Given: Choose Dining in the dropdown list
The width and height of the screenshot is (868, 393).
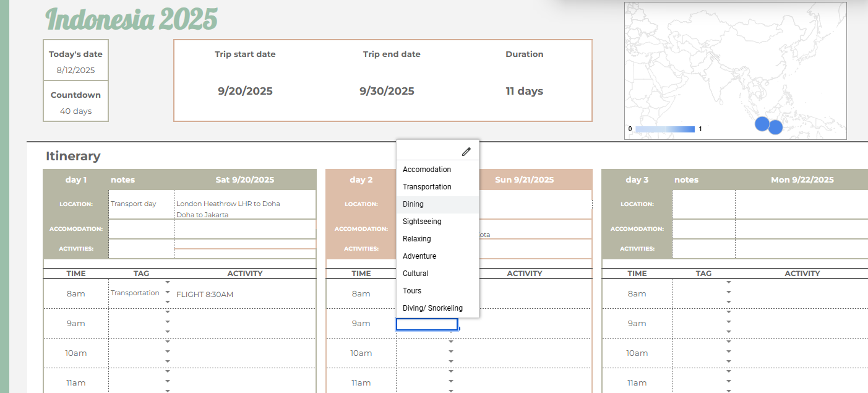Looking at the screenshot, I should [413, 204].
